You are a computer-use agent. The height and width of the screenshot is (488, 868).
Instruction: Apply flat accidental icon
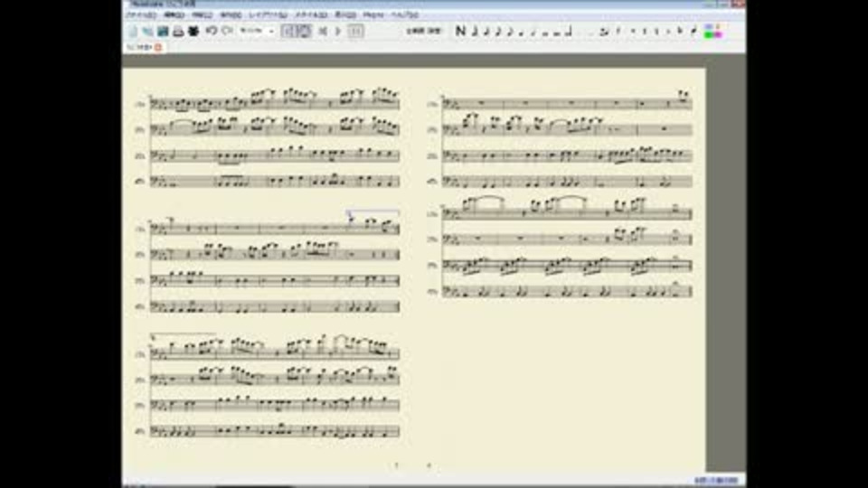click(667, 32)
